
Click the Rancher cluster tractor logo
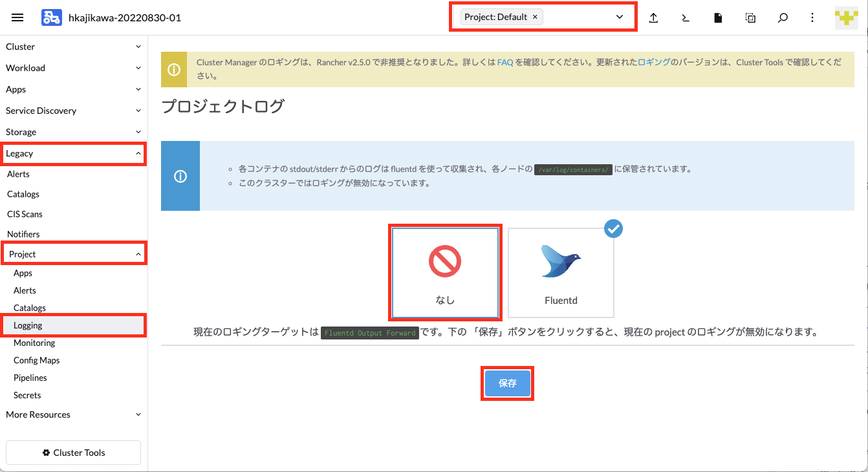coord(52,17)
